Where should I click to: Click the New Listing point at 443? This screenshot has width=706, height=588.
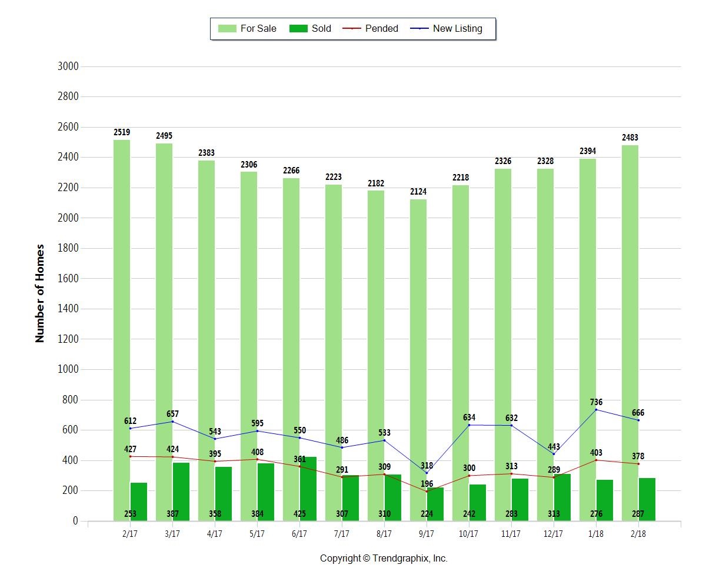click(554, 454)
